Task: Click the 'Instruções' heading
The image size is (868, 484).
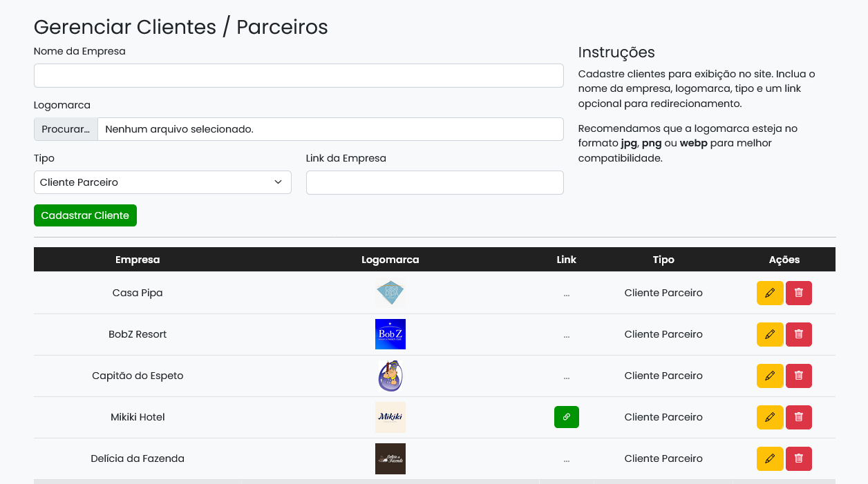Action: 616,52
